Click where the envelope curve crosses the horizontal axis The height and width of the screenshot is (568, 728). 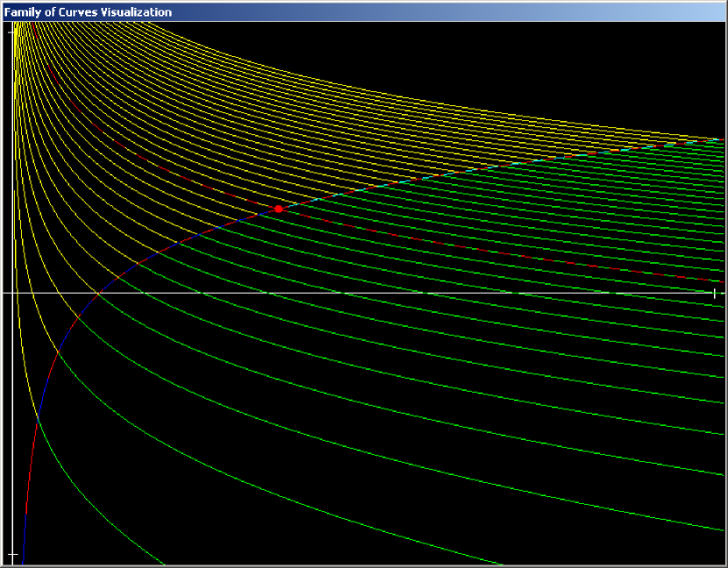coord(97,293)
